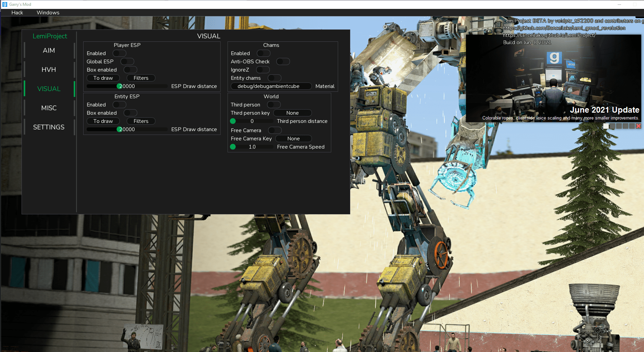Click Entity ESP Draw distance slider
This screenshot has width=644, height=352.
[127, 129]
